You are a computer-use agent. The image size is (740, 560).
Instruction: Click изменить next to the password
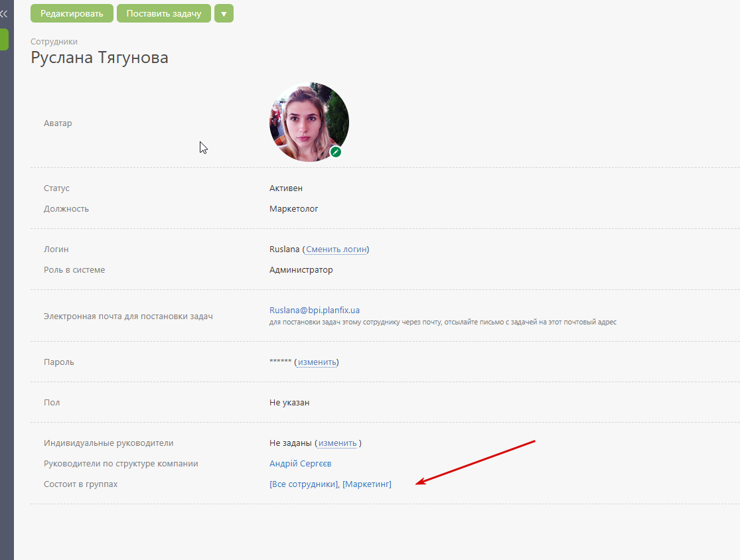(317, 362)
